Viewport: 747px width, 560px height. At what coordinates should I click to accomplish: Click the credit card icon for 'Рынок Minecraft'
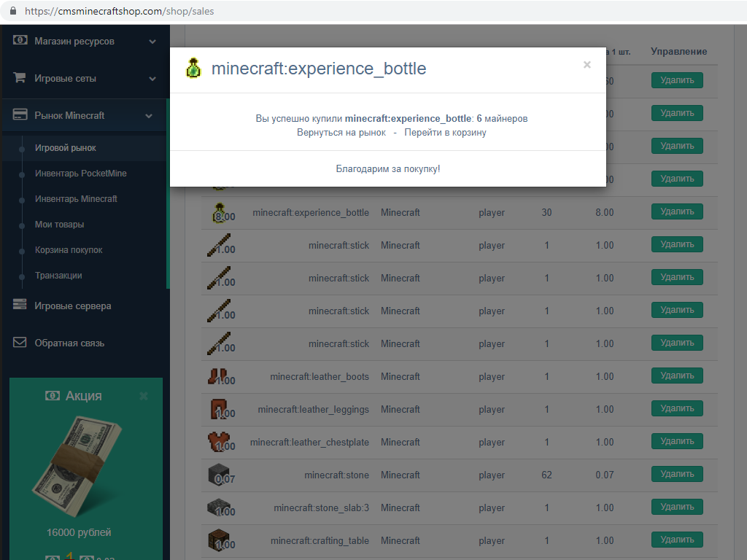pos(20,115)
